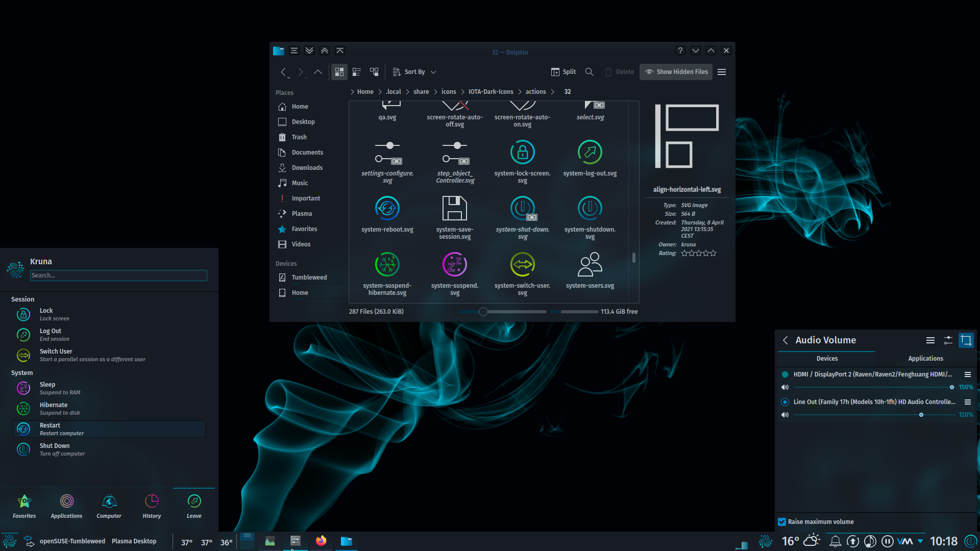Select system-switch-user.svg file icon
The image size is (980, 551).
tap(523, 264)
